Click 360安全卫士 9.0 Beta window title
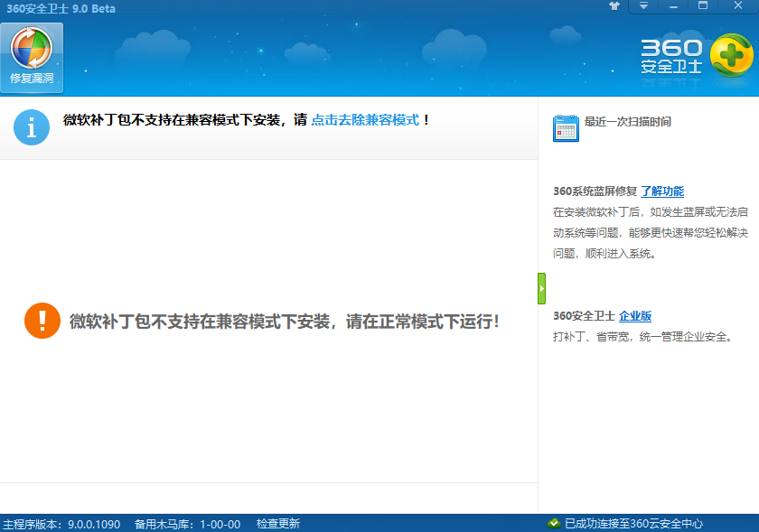The width and height of the screenshot is (759, 532). [x=61, y=9]
